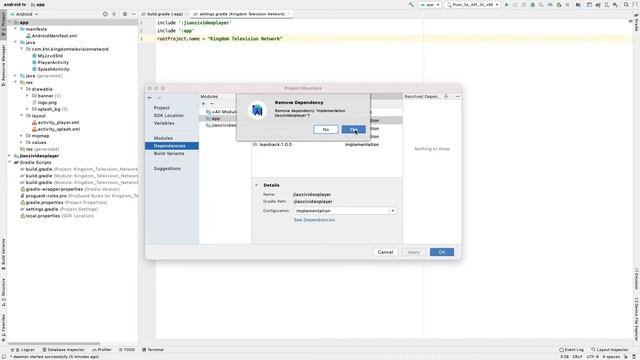This screenshot has height=360, width=640.
Task: Click the Debug app bug icon
Action: click(x=533, y=5)
